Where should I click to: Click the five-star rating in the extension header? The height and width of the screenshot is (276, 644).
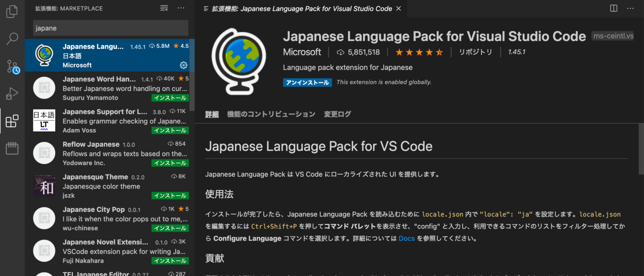click(x=419, y=52)
